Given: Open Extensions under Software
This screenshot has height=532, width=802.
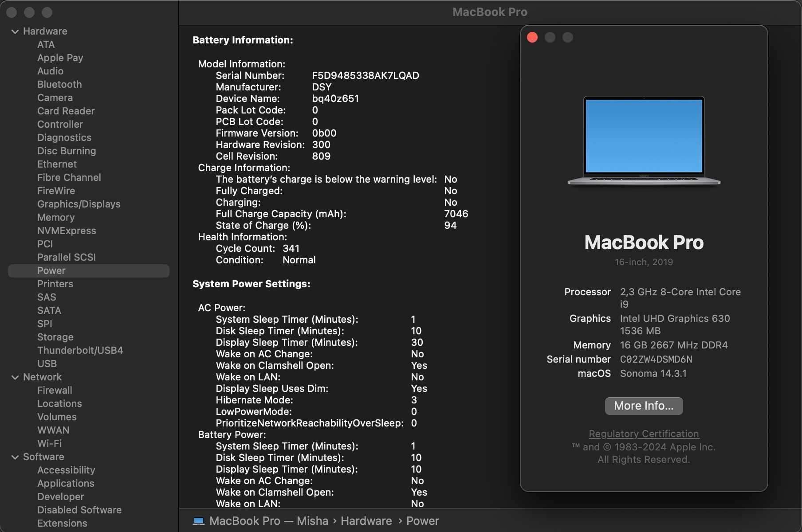Looking at the screenshot, I should coord(63,523).
